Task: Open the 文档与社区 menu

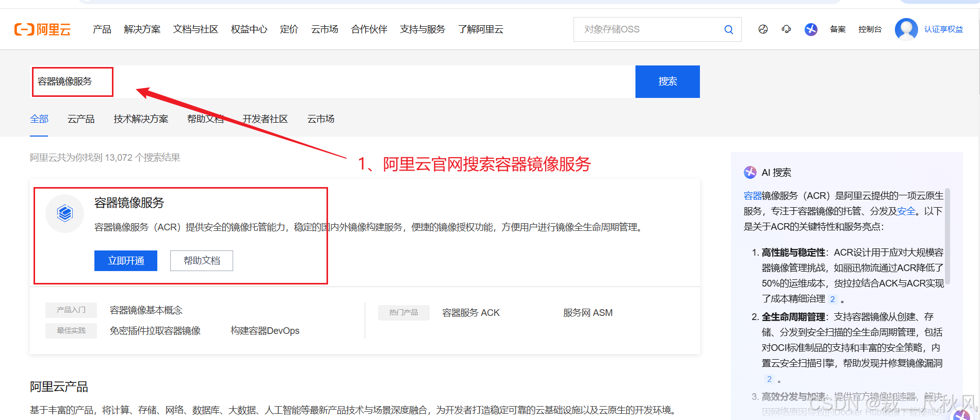Action: coord(195,29)
